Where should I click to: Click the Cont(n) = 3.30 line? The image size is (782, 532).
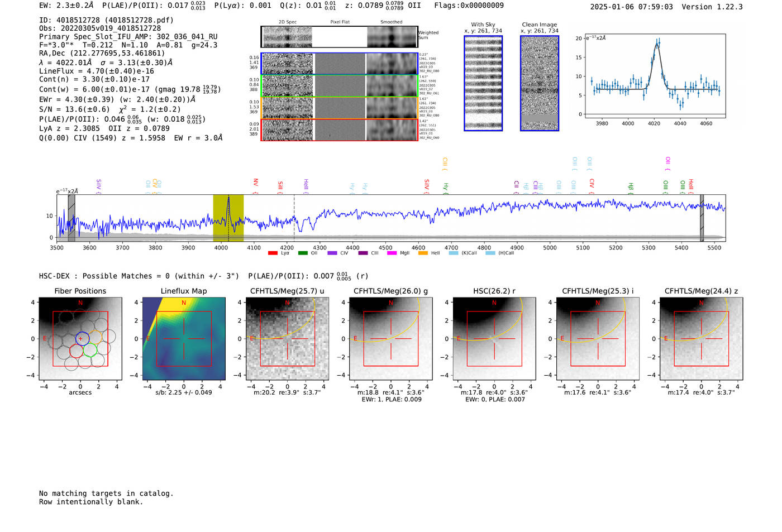pyautogui.click(x=94, y=79)
